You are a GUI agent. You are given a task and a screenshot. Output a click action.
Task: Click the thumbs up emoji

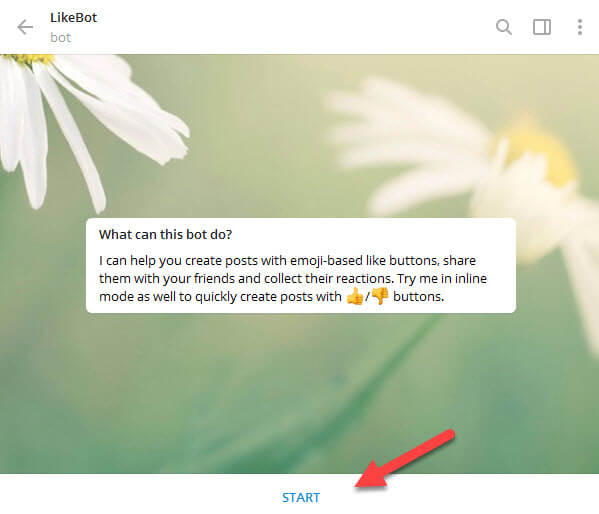[355, 297]
